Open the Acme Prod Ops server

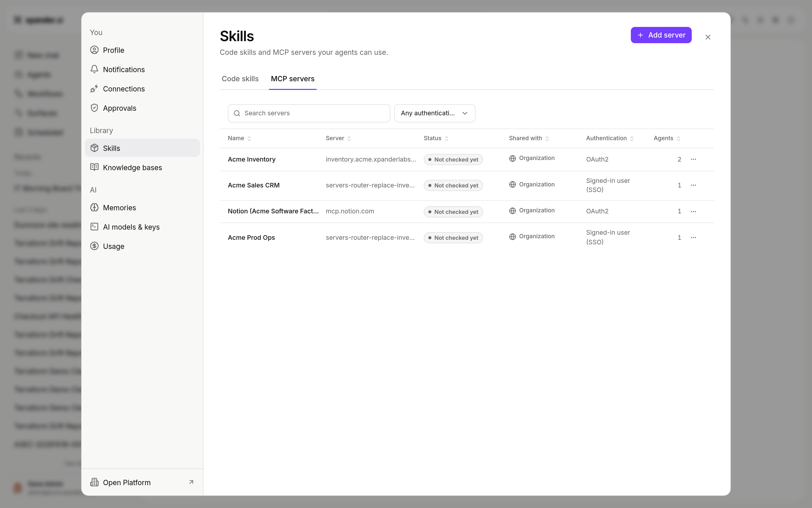coord(251,237)
